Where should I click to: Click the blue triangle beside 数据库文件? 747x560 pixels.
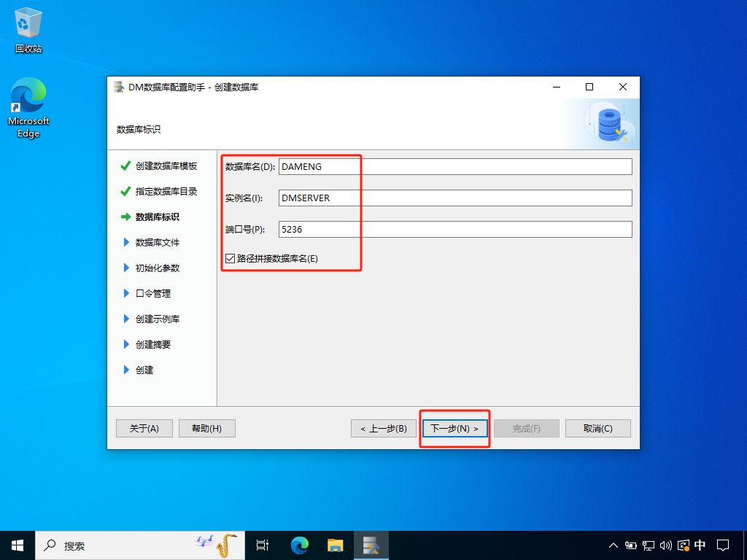coord(126,242)
